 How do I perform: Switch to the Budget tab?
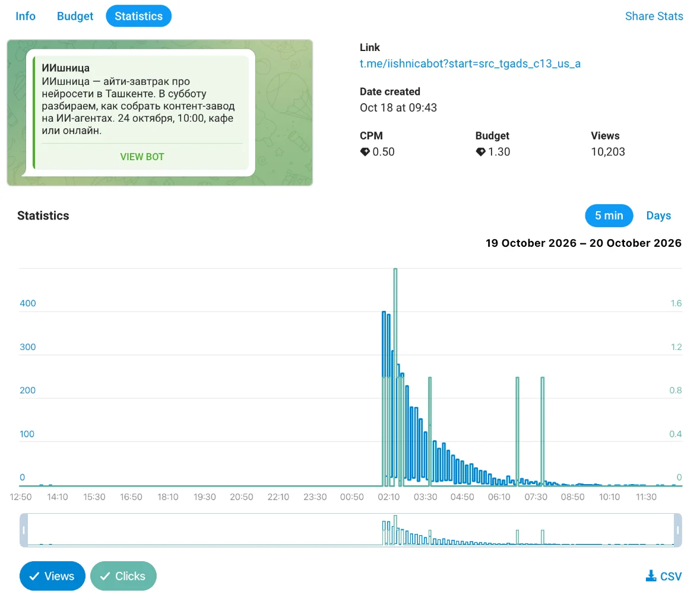click(75, 16)
